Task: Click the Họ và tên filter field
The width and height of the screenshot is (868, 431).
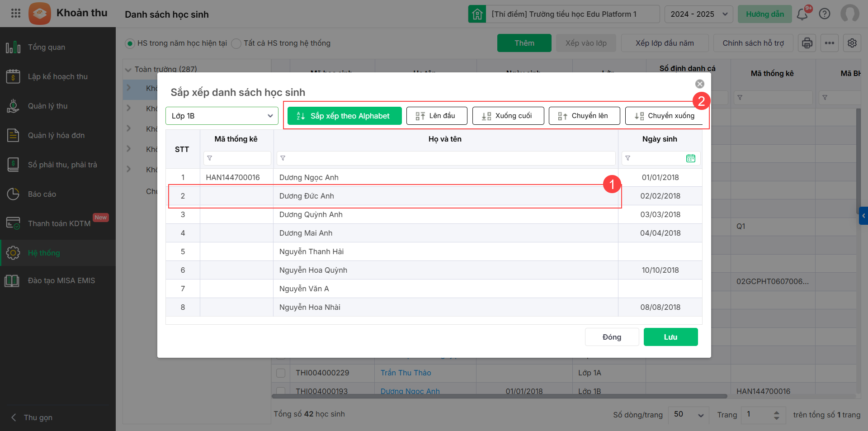Action: tap(448, 158)
